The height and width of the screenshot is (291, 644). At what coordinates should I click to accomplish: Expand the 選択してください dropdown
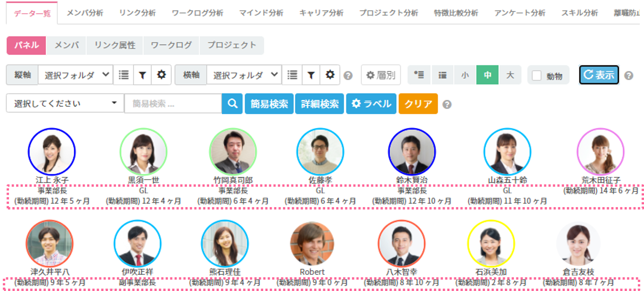coord(65,104)
